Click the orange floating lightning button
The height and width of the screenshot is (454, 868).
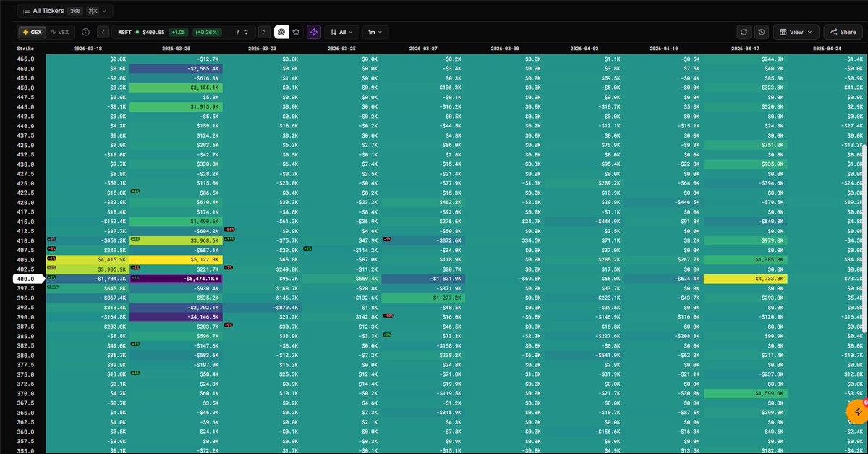[858, 411]
